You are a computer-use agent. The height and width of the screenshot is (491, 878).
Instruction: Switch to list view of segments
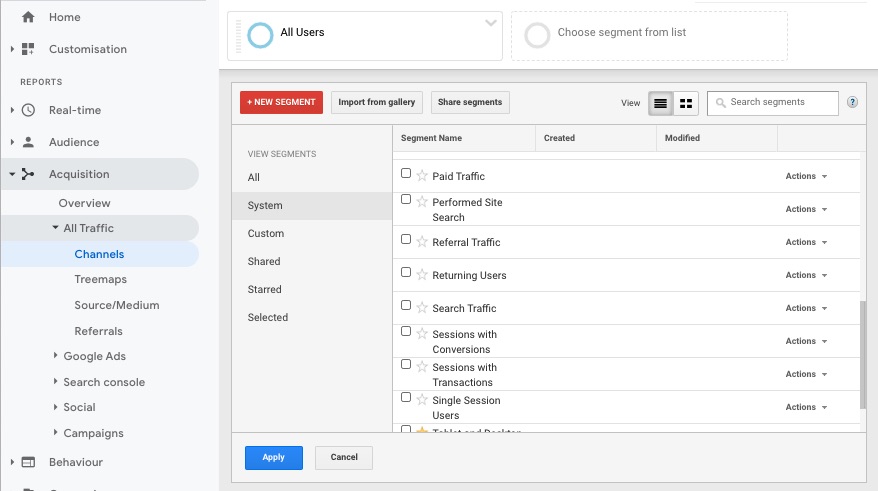tap(660, 103)
